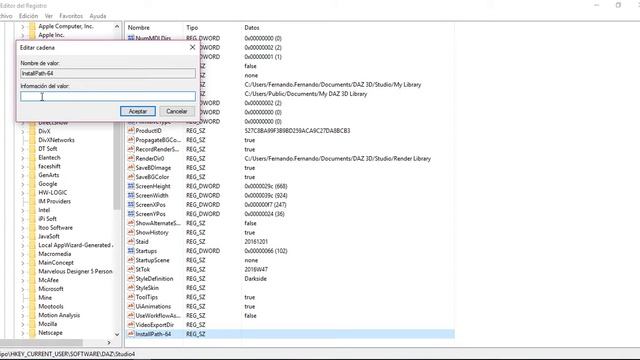The width and height of the screenshot is (640, 360).
Task: Click the VideoExportDir string value icon
Action: [131, 324]
